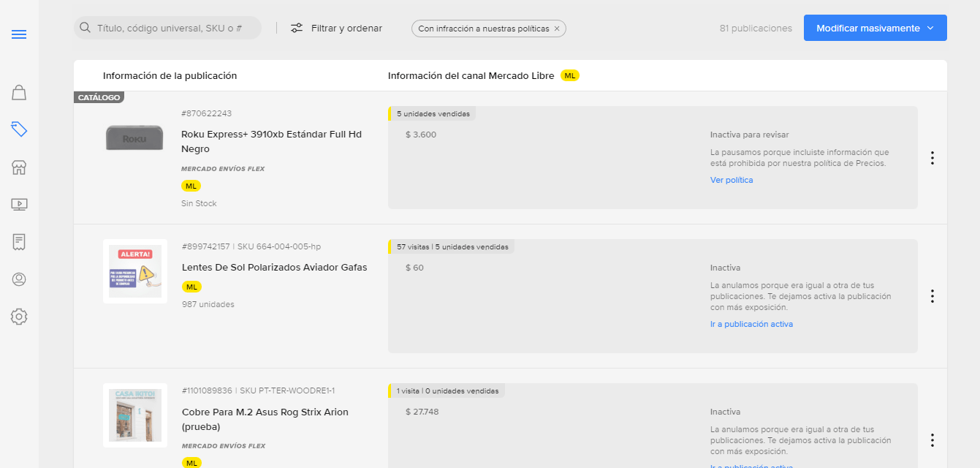Click the CATÁLOGO label badge
The image size is (980, 468).
point(99,97)
